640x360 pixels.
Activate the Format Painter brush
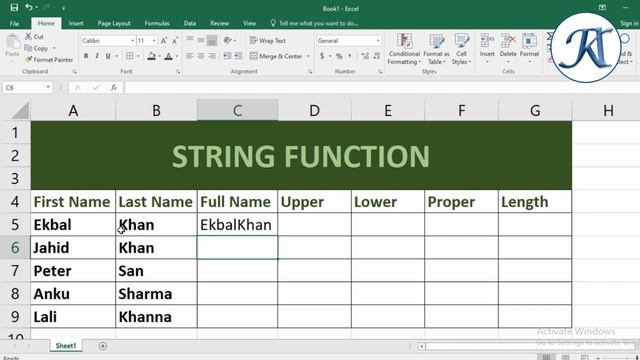pyautogui.click(x=49, y=60)
